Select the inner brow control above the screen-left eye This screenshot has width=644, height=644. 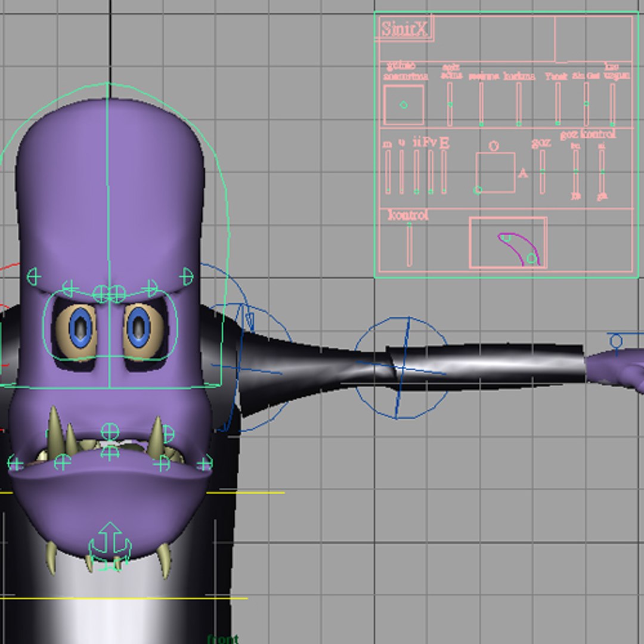(101, 293)
